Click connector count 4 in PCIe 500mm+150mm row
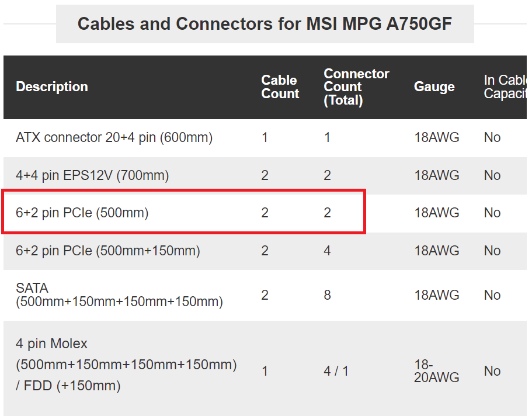This screenshot has height=416, width=532. [x=327, y=251]
